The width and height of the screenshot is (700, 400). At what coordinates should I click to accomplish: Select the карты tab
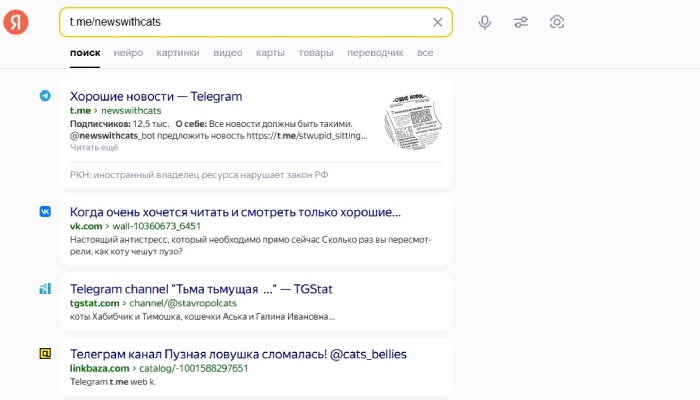[x=270, y=52]
